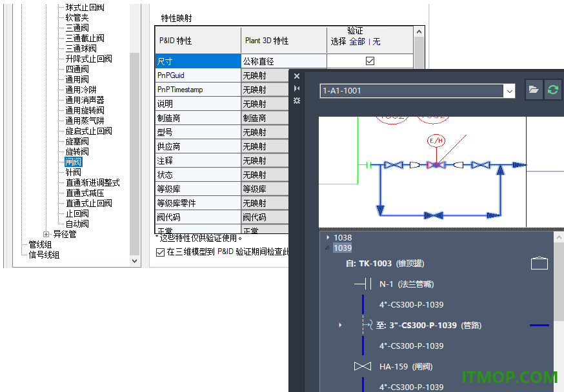Select 信号线组 tree item
Viewport: 564px width, 392px height.
pyautogui.click(x=44, y=255)
